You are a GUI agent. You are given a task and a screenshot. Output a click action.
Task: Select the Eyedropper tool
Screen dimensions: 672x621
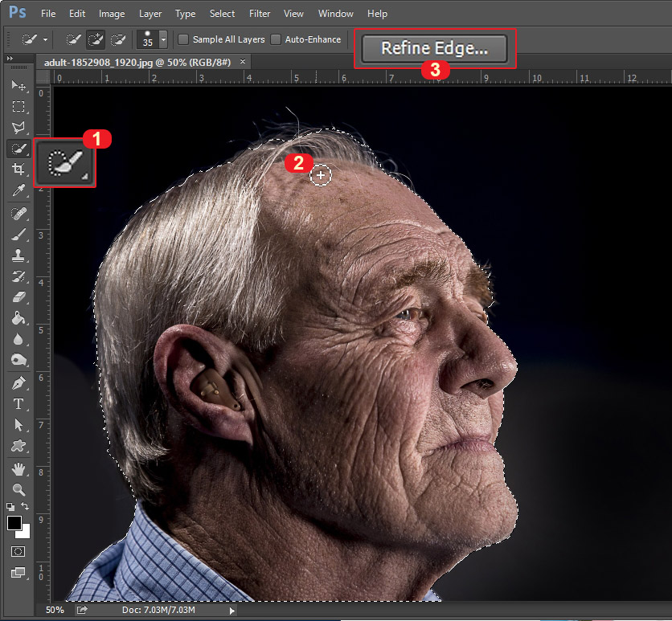coord(18,190)
